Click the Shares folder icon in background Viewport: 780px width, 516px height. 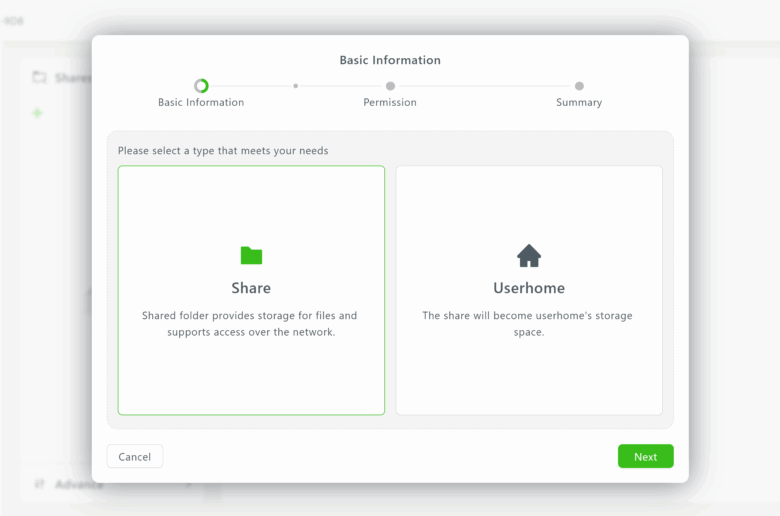40,77
